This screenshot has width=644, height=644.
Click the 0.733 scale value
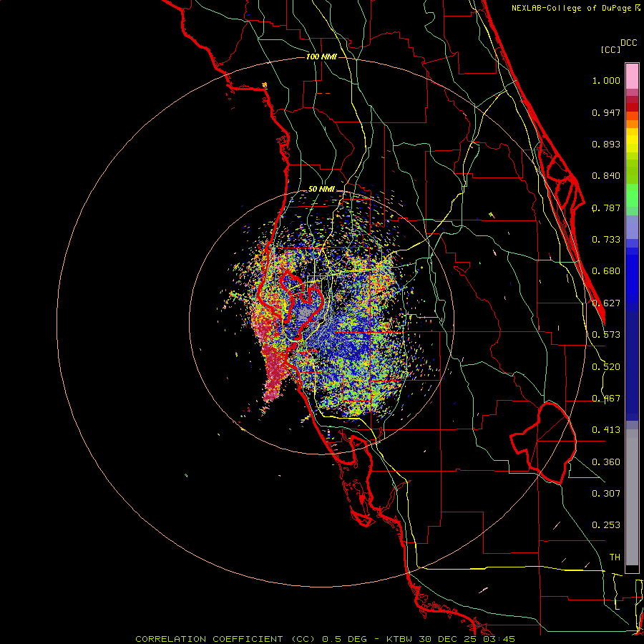[x=606, y=240]
